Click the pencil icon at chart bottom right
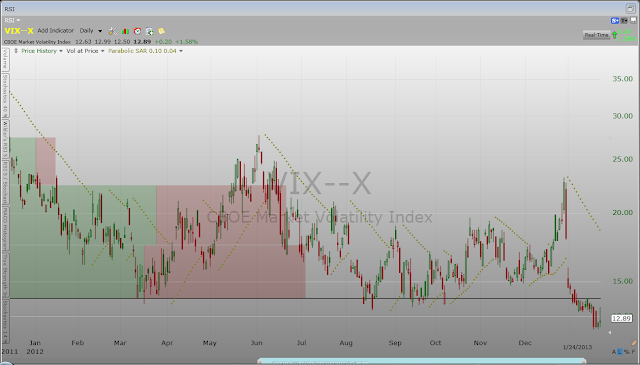 [x=634, y=344]
